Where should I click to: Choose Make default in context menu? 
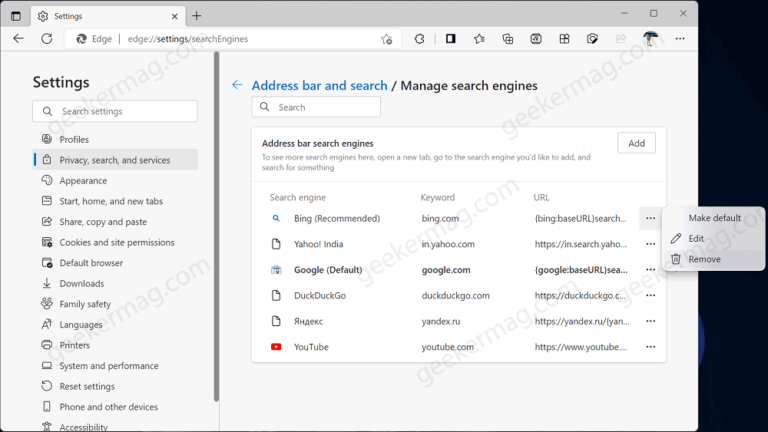[714, 218]
